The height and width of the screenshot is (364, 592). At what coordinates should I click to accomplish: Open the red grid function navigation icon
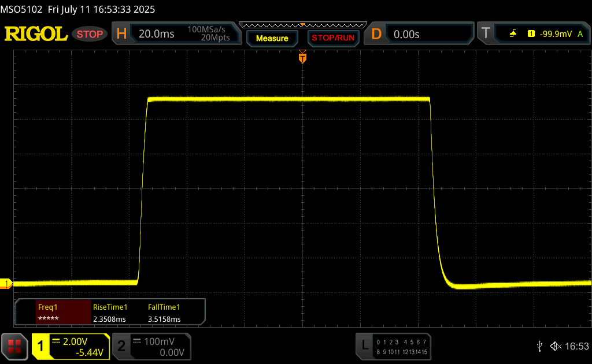14,346
